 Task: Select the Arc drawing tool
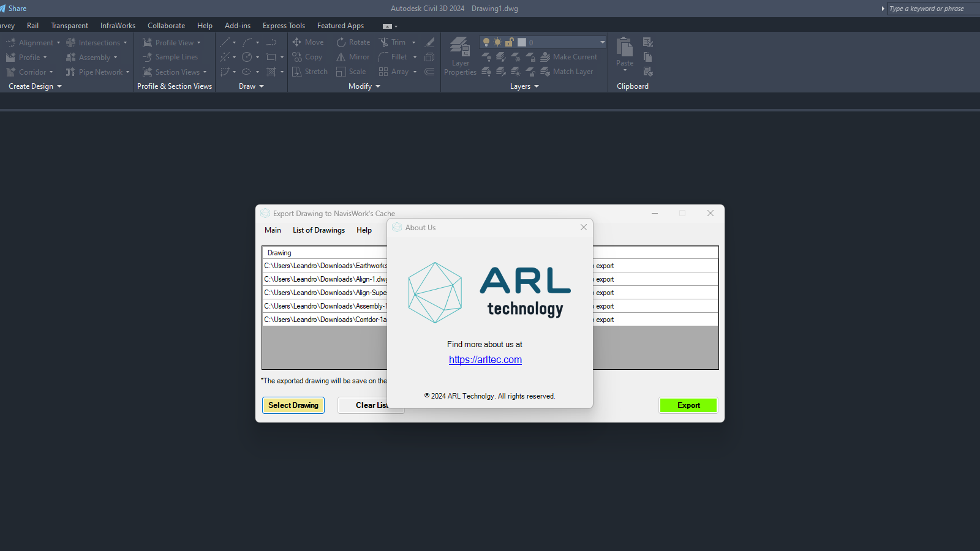click(x=247, y=42)
